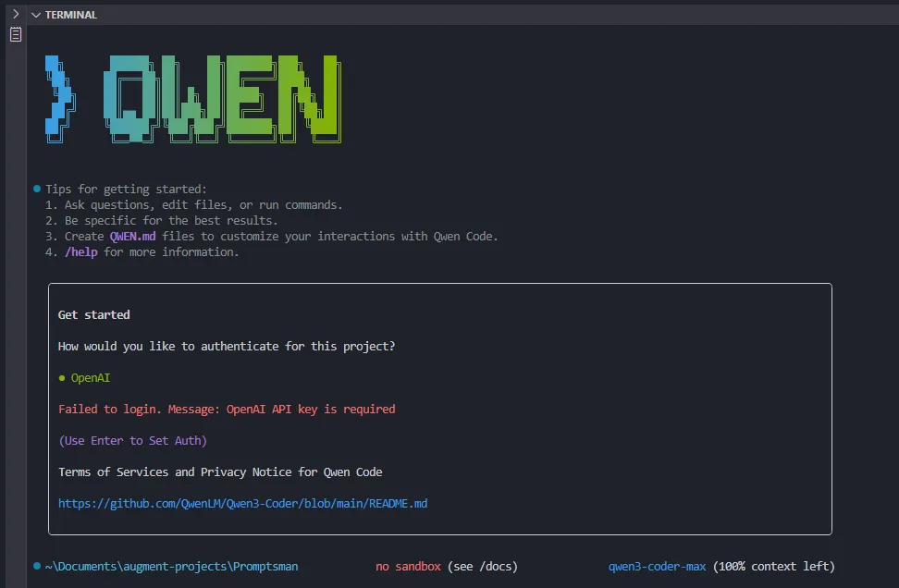Click tip 'Ask questions, edit files' line

click(194, 204)
